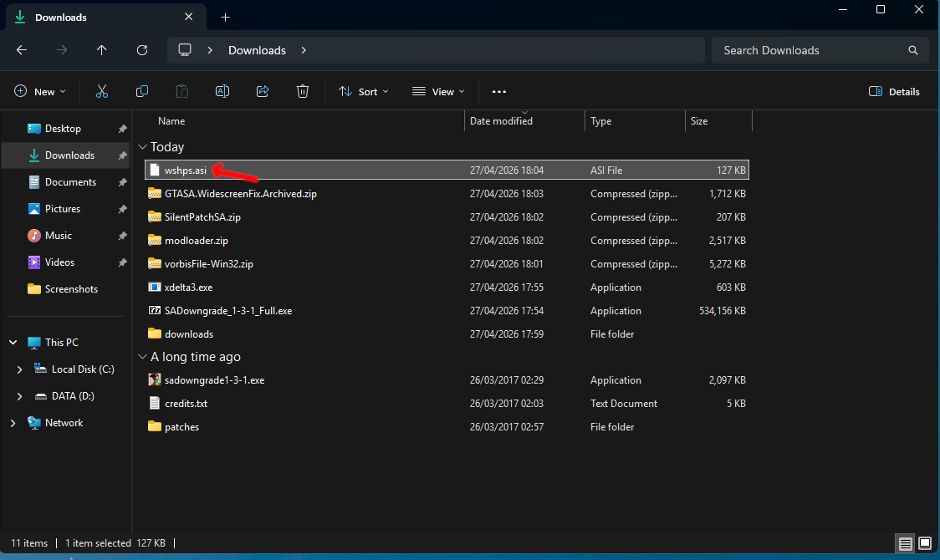This screenshot has height=560, width=940.
Task: Switch to details list view icon
Action: 905,543
